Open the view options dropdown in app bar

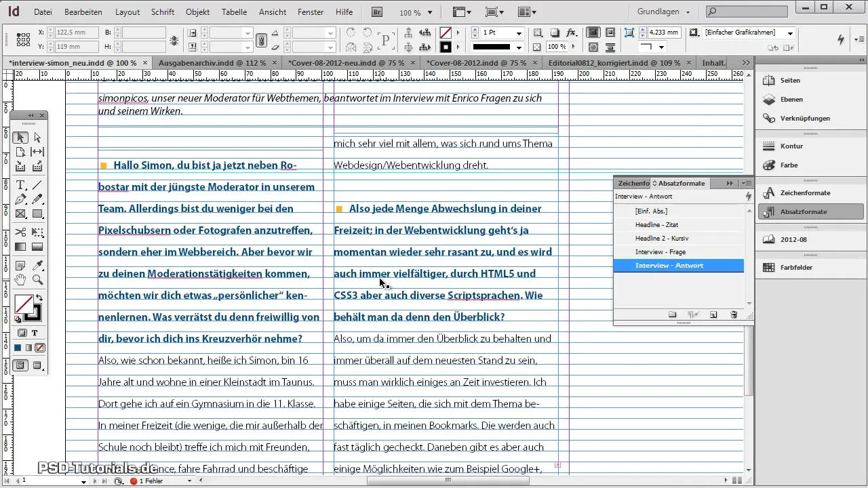(x=462, y=12)
